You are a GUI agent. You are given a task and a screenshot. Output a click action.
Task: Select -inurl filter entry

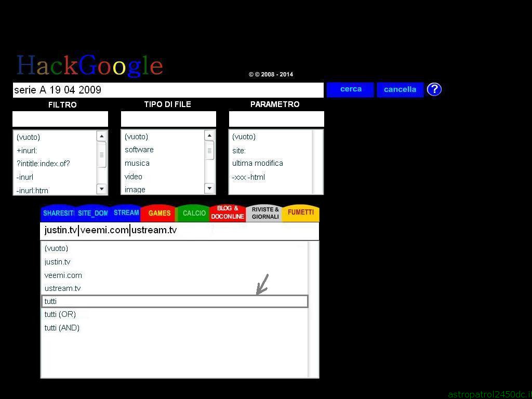point(25,177)
